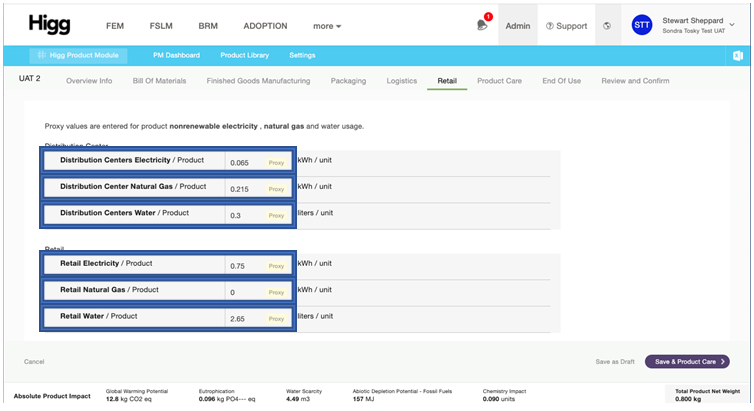754x411 pixels.
Task: Click the 'UAT 2' product name
Action: point(30,78)
